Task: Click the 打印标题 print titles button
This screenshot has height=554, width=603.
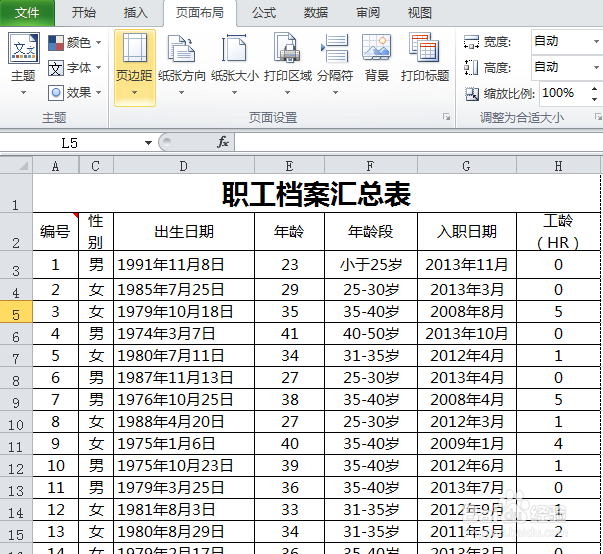Action: pos(425,58)
